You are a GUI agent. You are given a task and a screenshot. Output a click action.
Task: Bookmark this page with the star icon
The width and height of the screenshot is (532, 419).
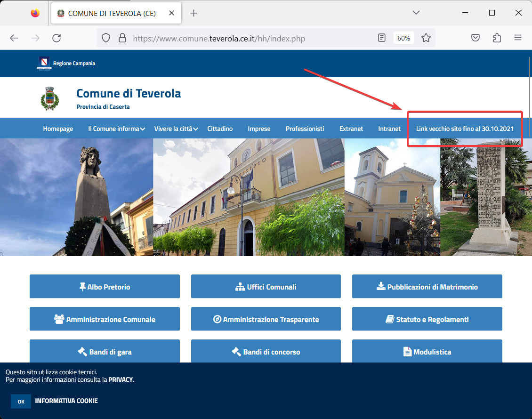(x=426, y=38)
